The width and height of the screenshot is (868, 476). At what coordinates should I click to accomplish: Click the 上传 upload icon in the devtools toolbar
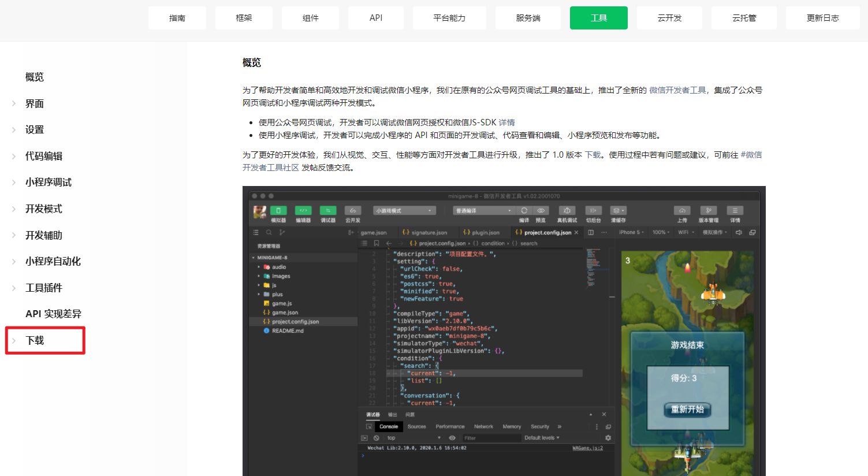682,211
